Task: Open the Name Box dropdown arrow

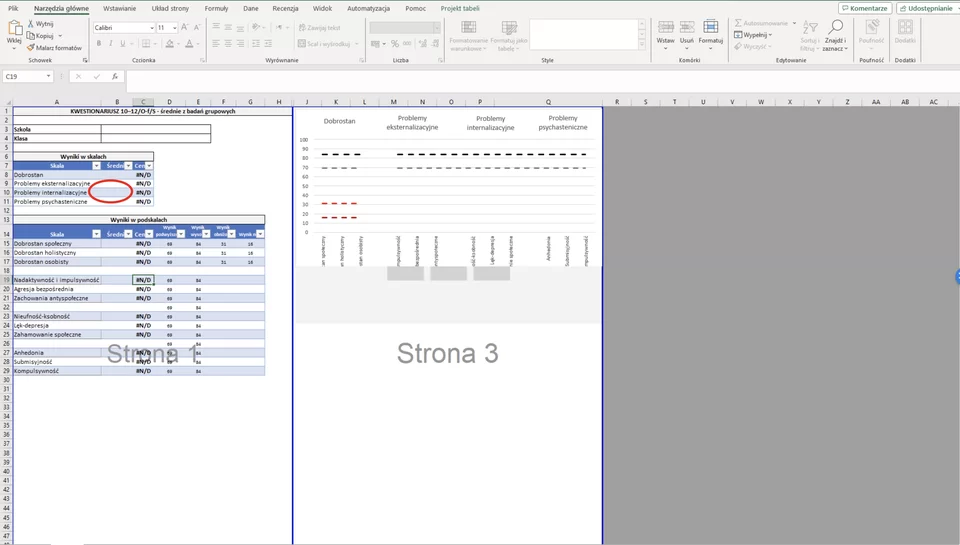Action: (x=48, y=77)
